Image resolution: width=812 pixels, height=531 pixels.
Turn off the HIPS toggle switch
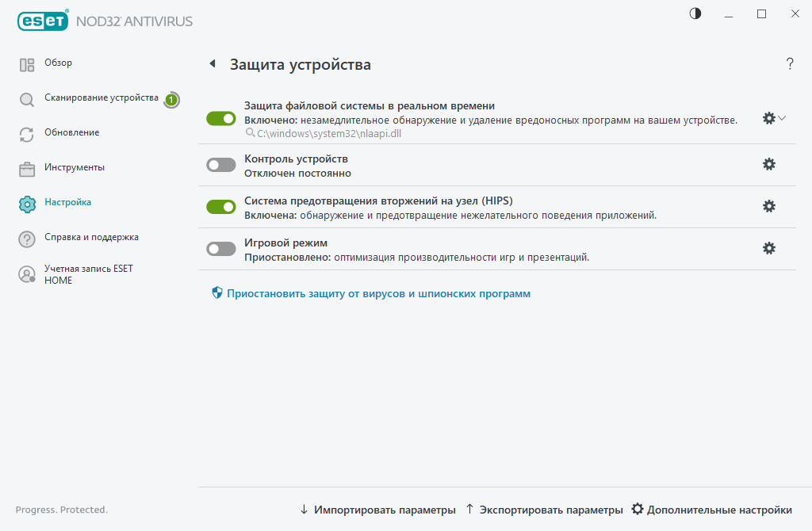pos(221,207)
